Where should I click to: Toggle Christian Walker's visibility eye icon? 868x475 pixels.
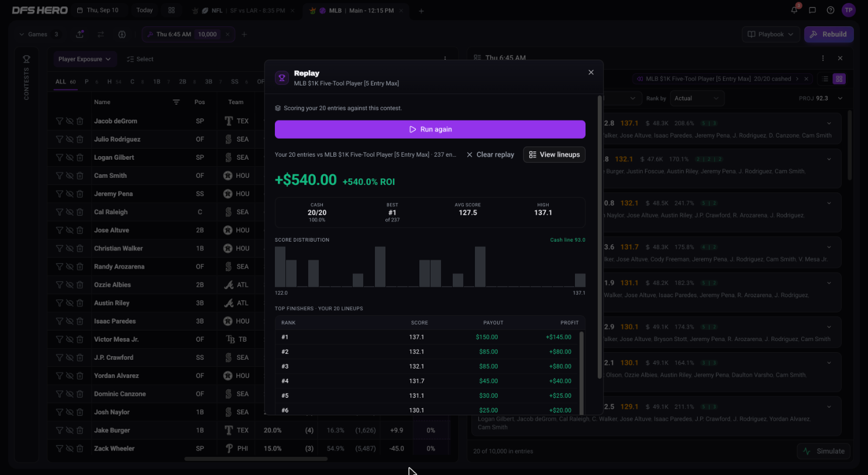click(x=70, y=248)
